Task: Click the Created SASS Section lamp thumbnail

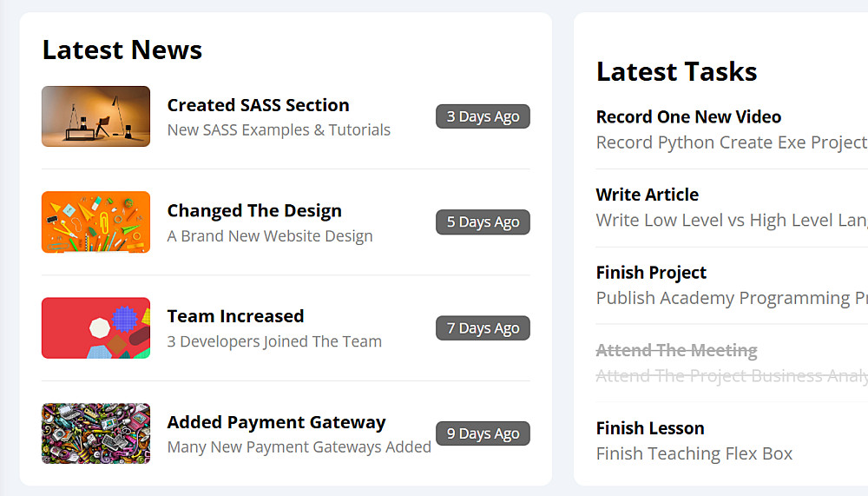Action: click(x=95, y=116)
